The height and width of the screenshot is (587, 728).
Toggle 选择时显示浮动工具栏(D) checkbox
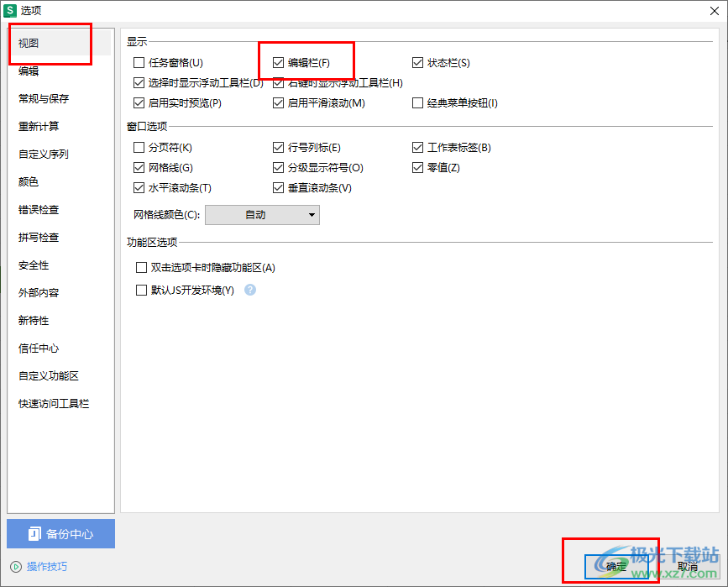point(139,82)
